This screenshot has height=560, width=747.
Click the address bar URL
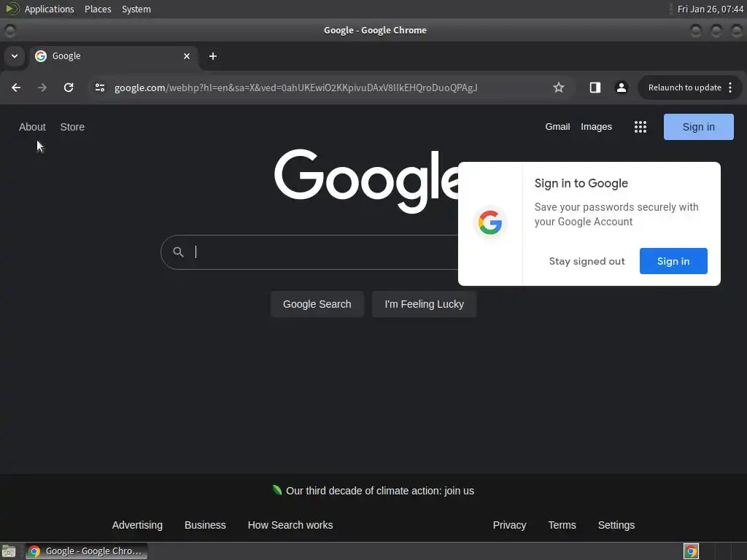pos(295,87)
